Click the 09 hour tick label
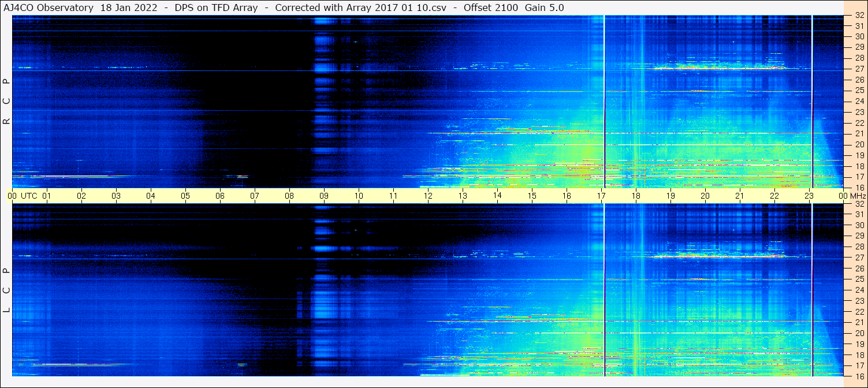The image size is (868, 388). (x=324, y=196)
